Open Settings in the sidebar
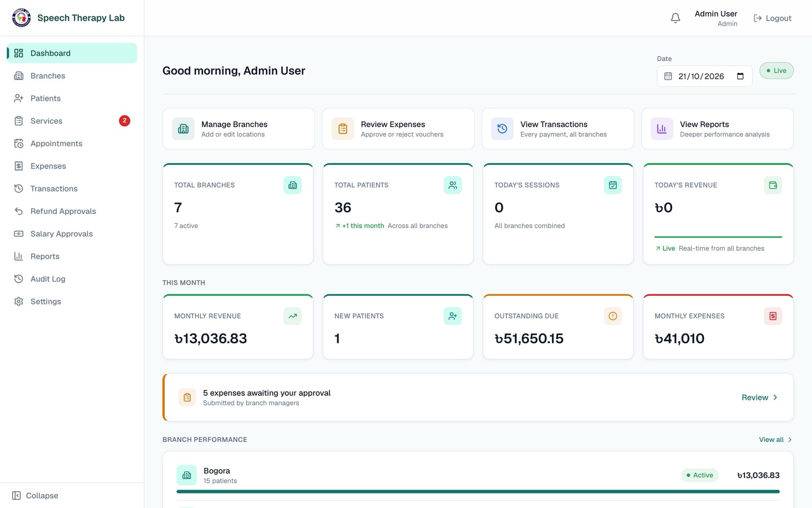This screenshot has height=508, width=812. point(72,302)
